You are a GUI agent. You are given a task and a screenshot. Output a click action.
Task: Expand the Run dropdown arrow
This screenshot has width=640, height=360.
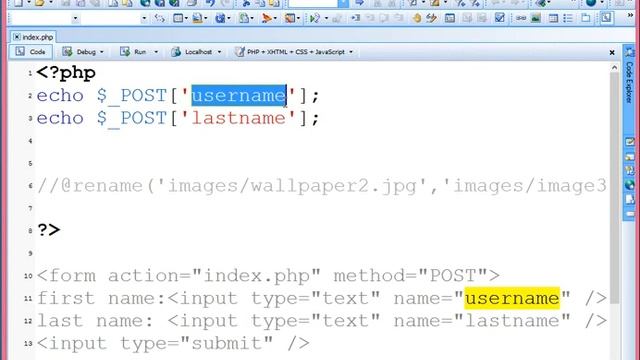[x=156, y=52]
